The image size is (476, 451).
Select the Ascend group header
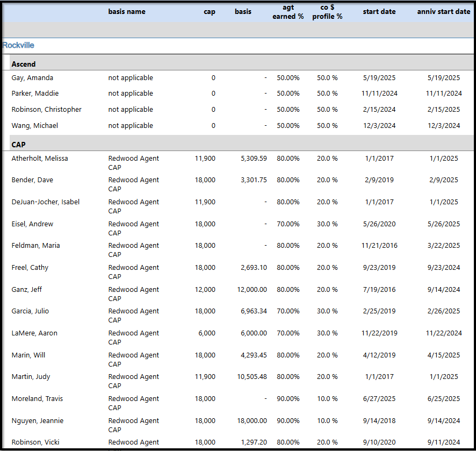click(x=24, y=64)
